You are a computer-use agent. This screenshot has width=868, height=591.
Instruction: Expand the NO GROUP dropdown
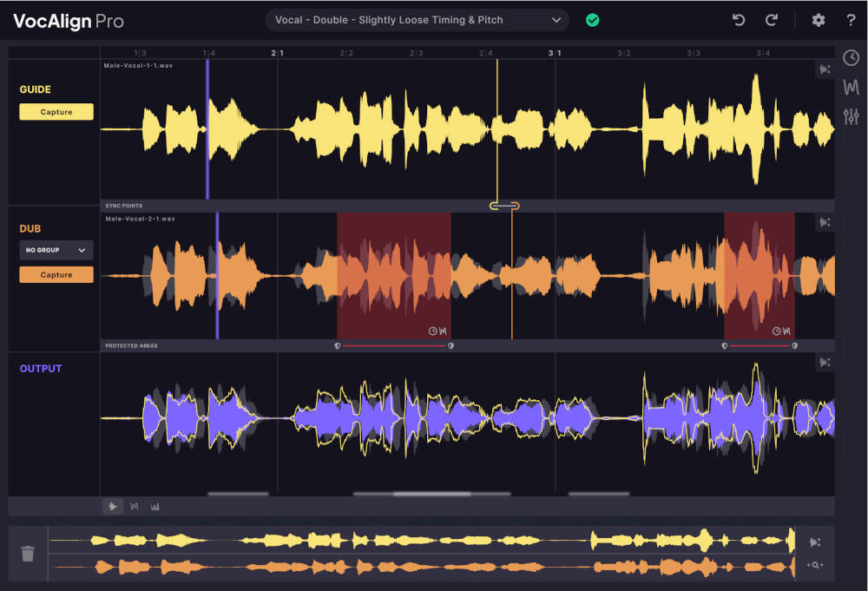(56, 249)
